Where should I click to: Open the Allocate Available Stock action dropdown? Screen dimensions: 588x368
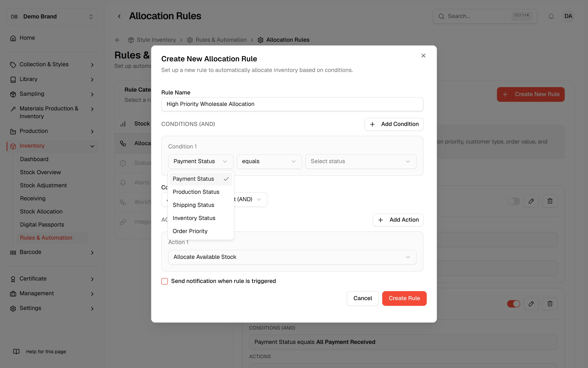(x=292, y=257)
